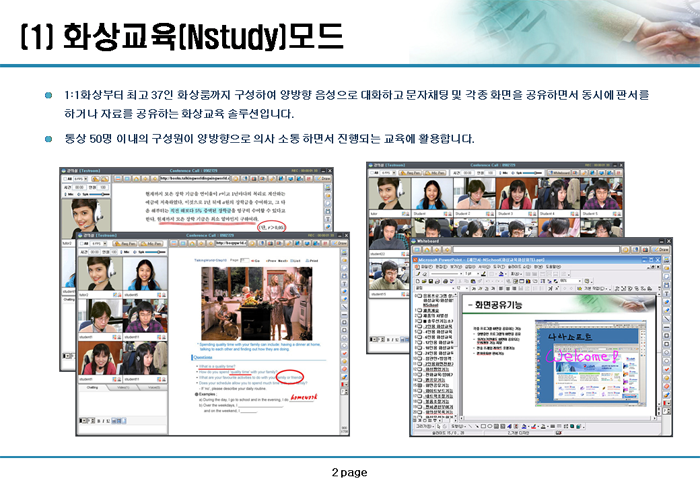Click the Prev link on the lesson page

[x=271, y=260]
